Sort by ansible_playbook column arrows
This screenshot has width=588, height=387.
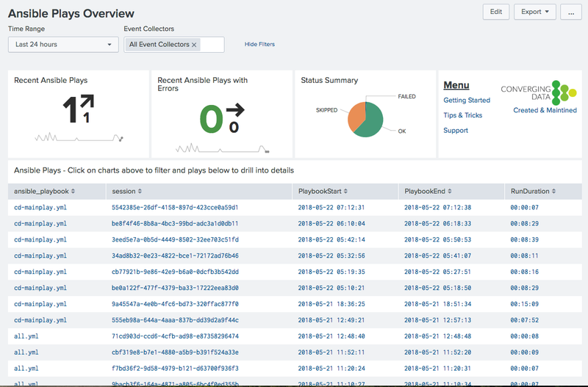point(73,191)
